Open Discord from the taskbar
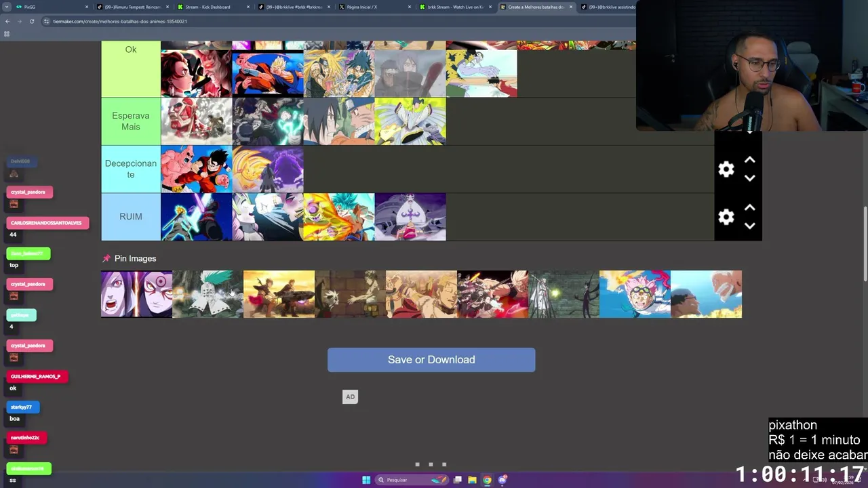This screenshot has height=488, width=868. click(502, 480)
